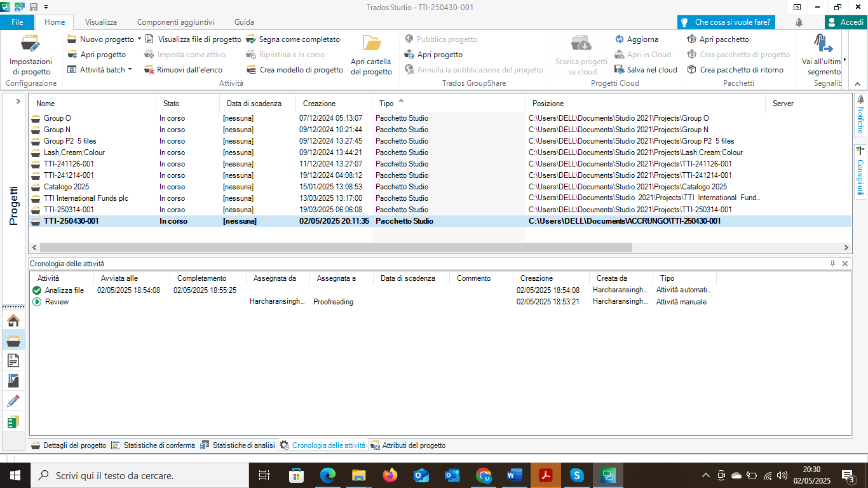Expand the Progetti navigation pane
This screenshot has width=868, height=488.
tap(18, 101)
